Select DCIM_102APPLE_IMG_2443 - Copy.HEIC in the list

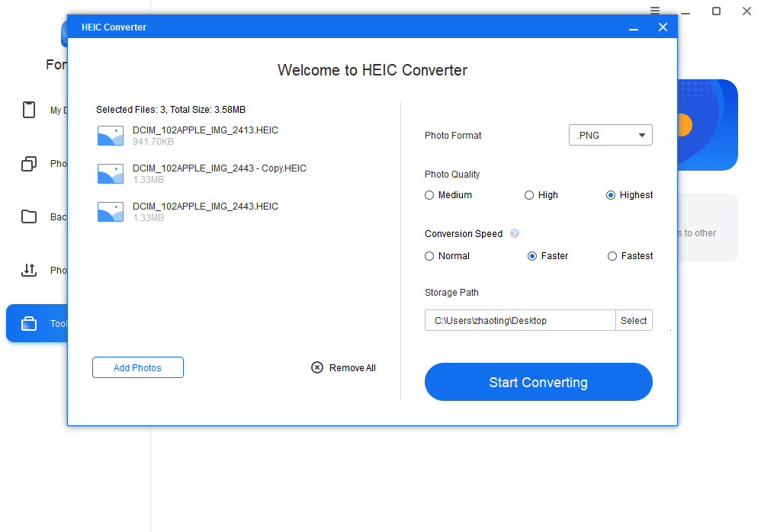click(x=219, y=168)
